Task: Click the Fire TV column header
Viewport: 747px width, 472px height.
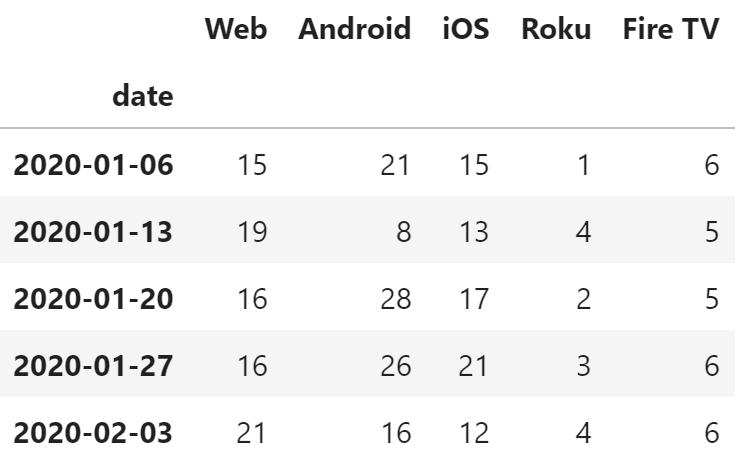Action: (670, 30)
